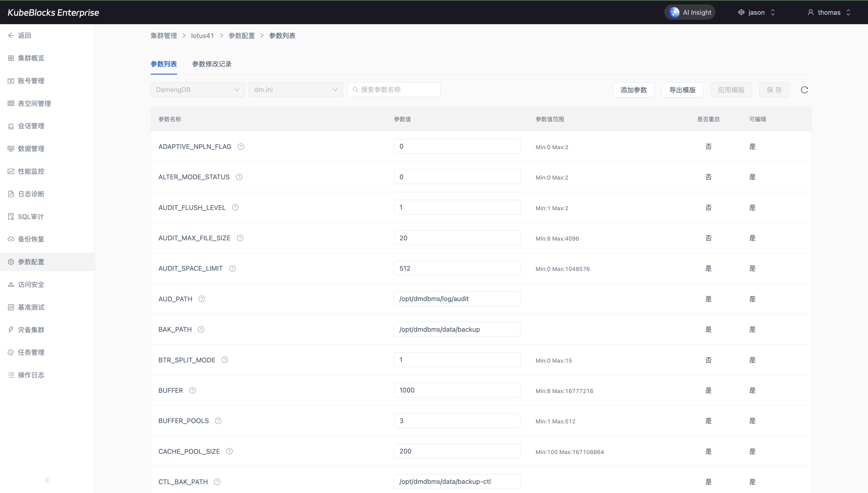Open the thomas user menu

[x=829, y=12]
